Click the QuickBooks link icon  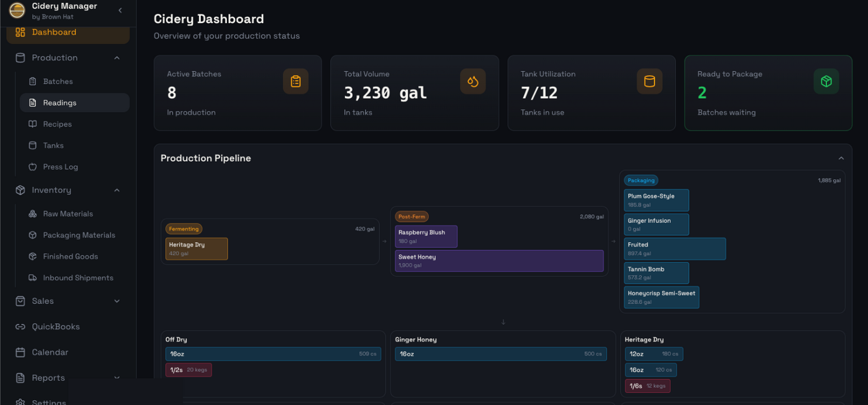20,327
